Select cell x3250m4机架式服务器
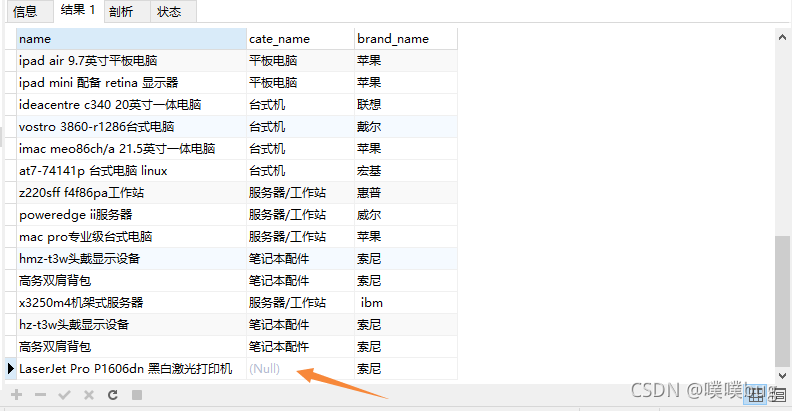Screen dimensions: 792x411 (x=131, y=302)
